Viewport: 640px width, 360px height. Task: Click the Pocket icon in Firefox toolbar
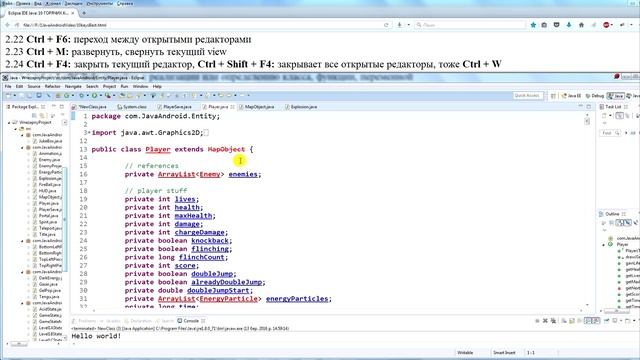click(x=556, y=25)
